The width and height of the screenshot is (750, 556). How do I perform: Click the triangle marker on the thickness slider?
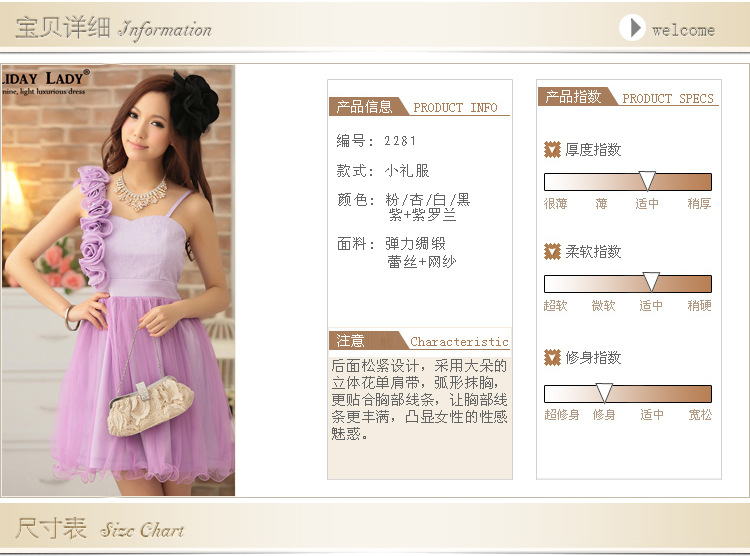coord(647,181)
